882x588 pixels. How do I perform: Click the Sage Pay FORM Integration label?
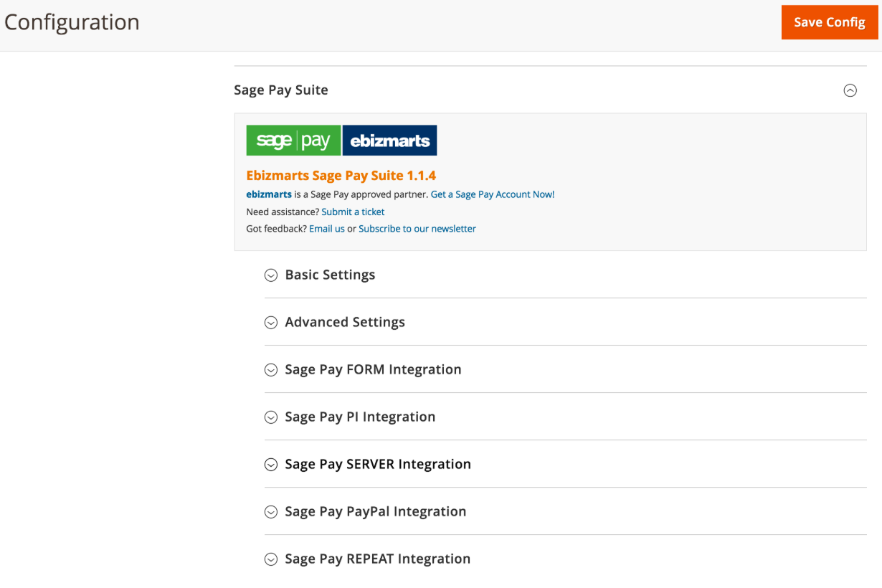coord(373,370)
